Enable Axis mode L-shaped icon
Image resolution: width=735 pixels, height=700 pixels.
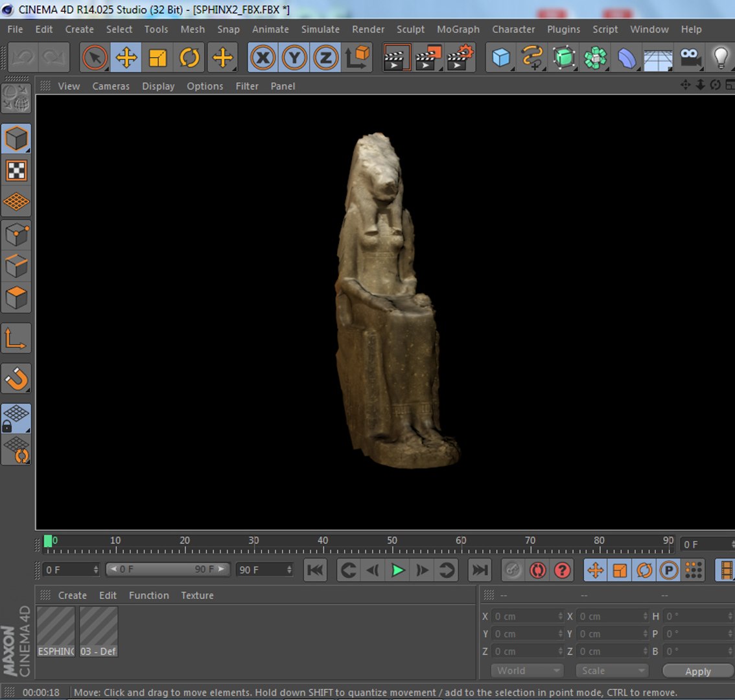16,338
